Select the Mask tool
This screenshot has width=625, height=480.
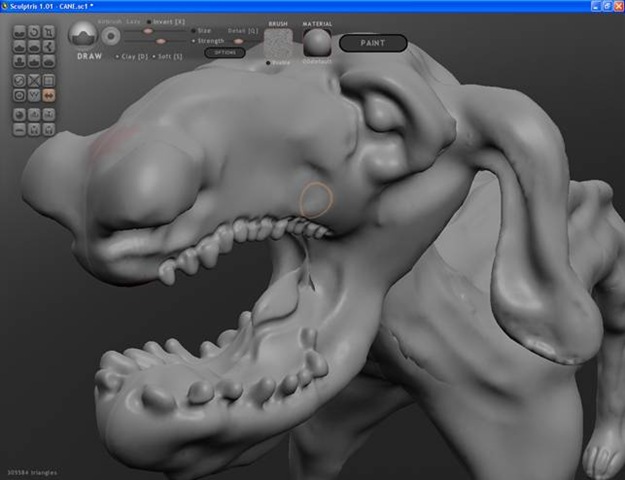click(x=20, y=95)
